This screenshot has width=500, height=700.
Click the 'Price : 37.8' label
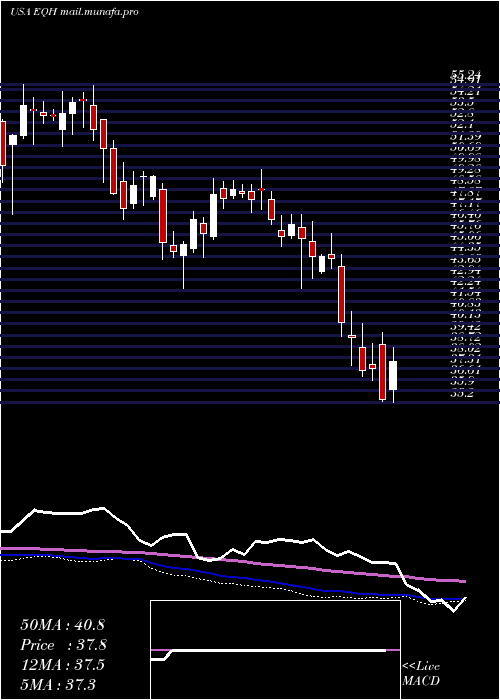(x=64, y=645)
